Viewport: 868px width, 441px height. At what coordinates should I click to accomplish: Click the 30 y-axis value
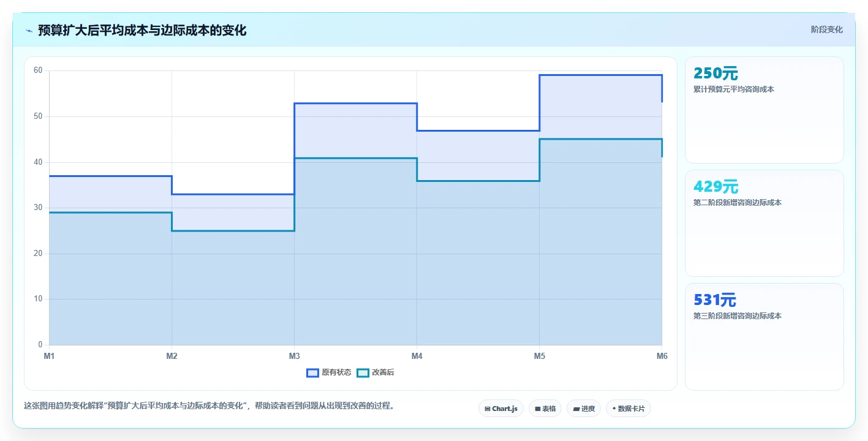pyautogui.click(x=38, y=208)
